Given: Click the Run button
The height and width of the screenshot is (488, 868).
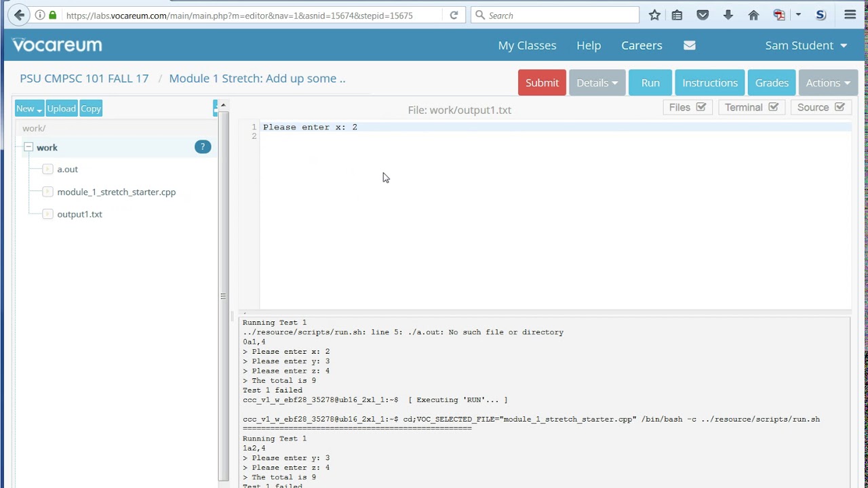Looking at the screenshot, I should point(650,83).
